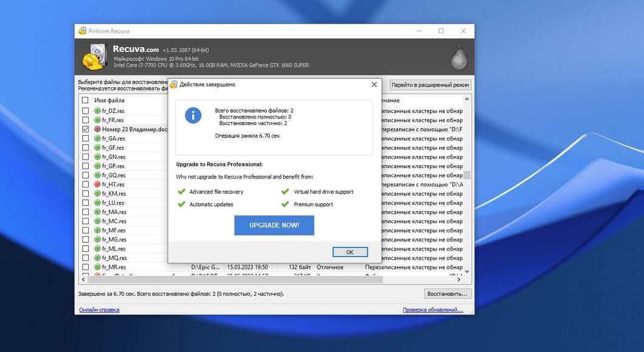Viewport: 644px width, 352px height.
Task: Select the fr_GN.res file name
Action: pos(114,157)
